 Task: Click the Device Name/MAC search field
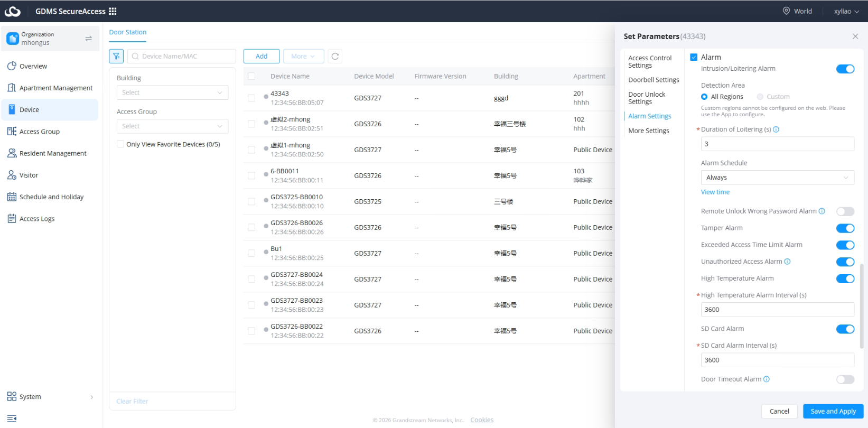182,56
